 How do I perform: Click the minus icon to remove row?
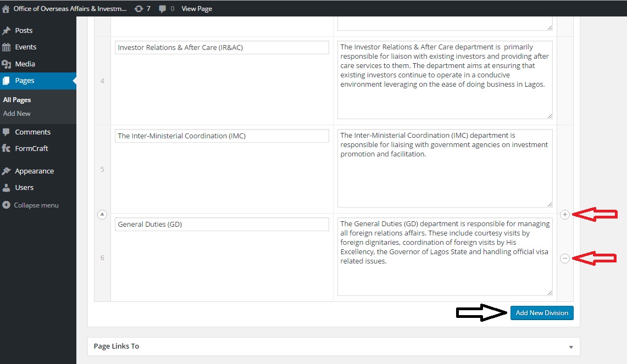[x=565, y=259]
